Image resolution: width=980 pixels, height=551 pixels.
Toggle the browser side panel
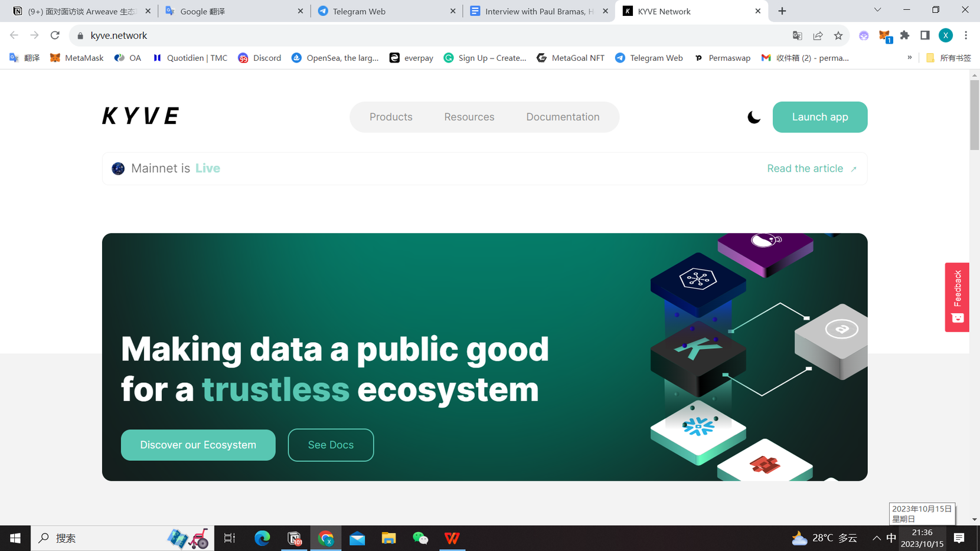[925, 35]
